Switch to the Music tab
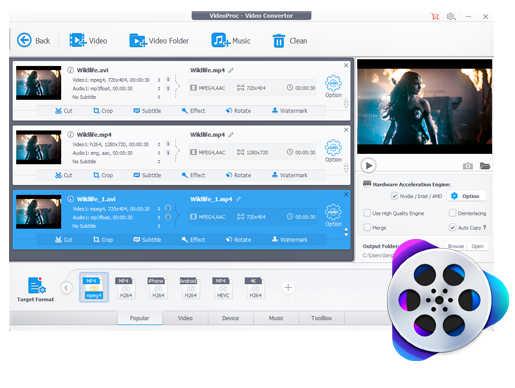 point(276,318)
